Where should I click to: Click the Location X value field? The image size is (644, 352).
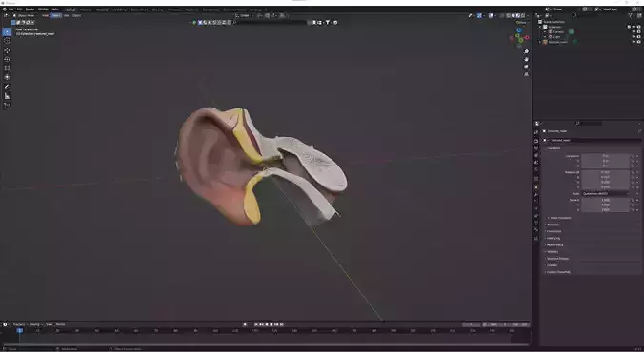coord(605,156)
